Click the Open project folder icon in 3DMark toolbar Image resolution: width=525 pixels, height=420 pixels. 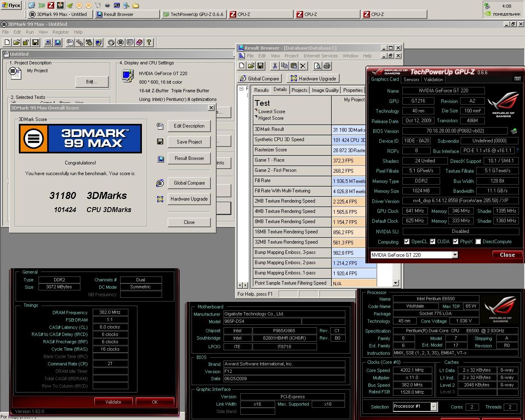[x=16, y=42]
